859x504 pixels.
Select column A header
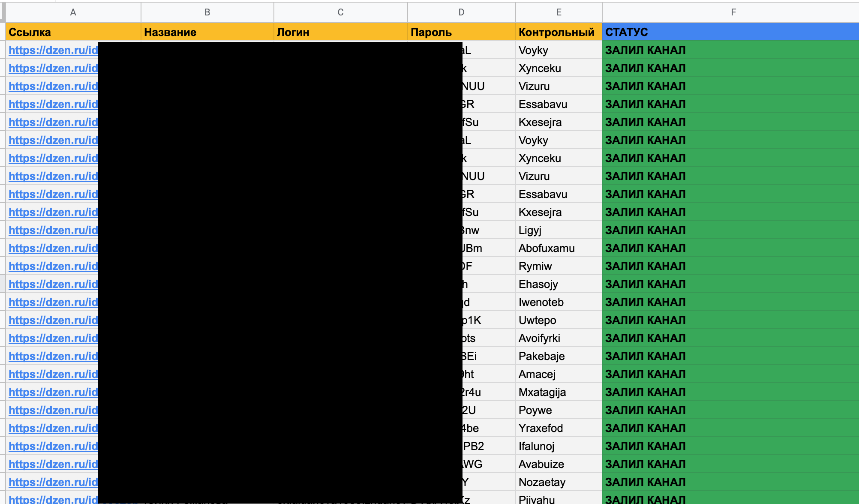click(x=73, y=12)
